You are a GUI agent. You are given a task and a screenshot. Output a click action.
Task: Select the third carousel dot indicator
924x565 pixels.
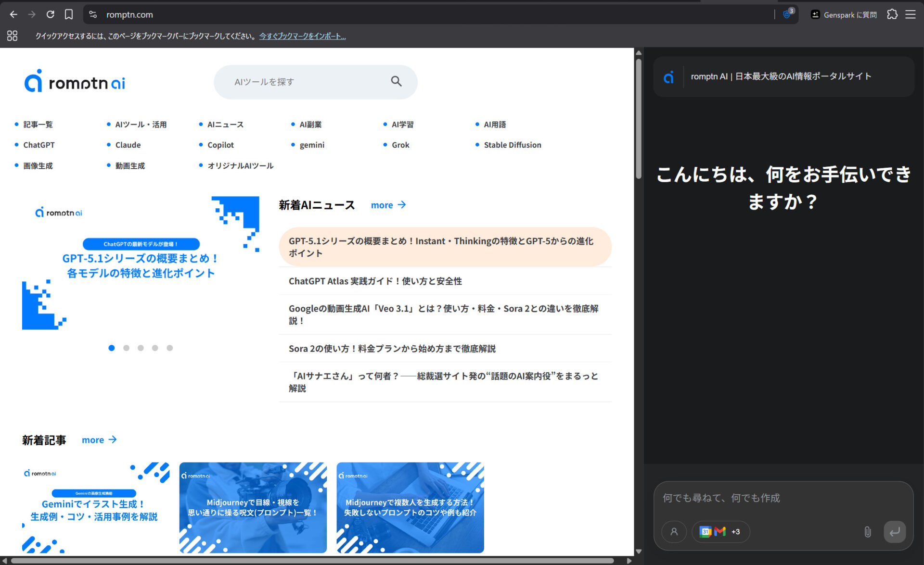click(141, 348)
